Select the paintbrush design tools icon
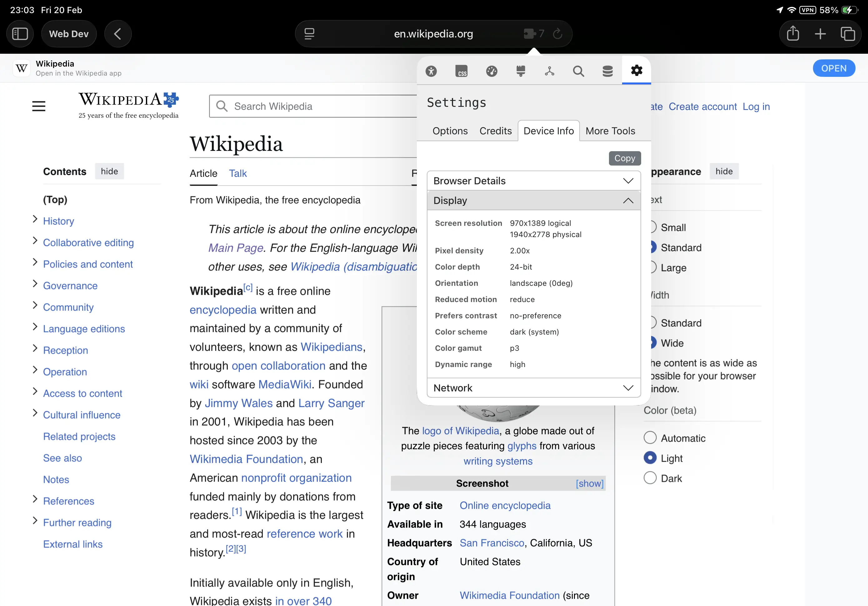This screenshot has width=868, height=606. [521, 71]
